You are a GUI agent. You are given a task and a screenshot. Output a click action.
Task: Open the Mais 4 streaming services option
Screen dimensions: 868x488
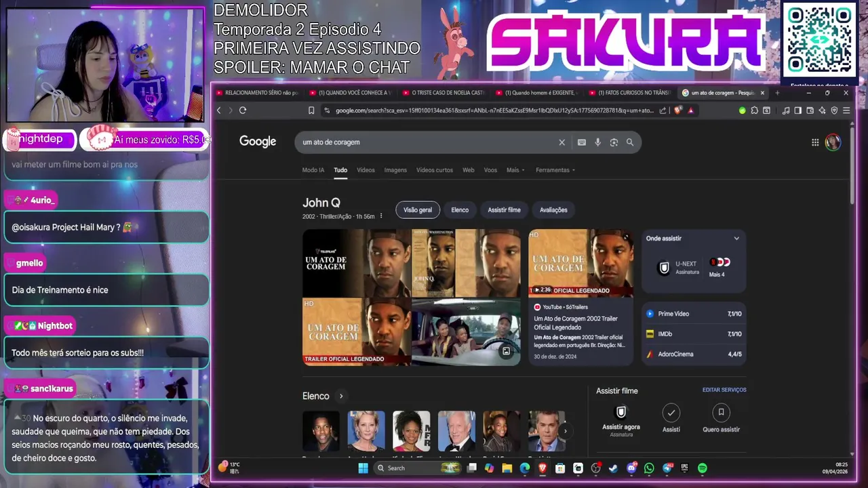click(x=719, y=266)
